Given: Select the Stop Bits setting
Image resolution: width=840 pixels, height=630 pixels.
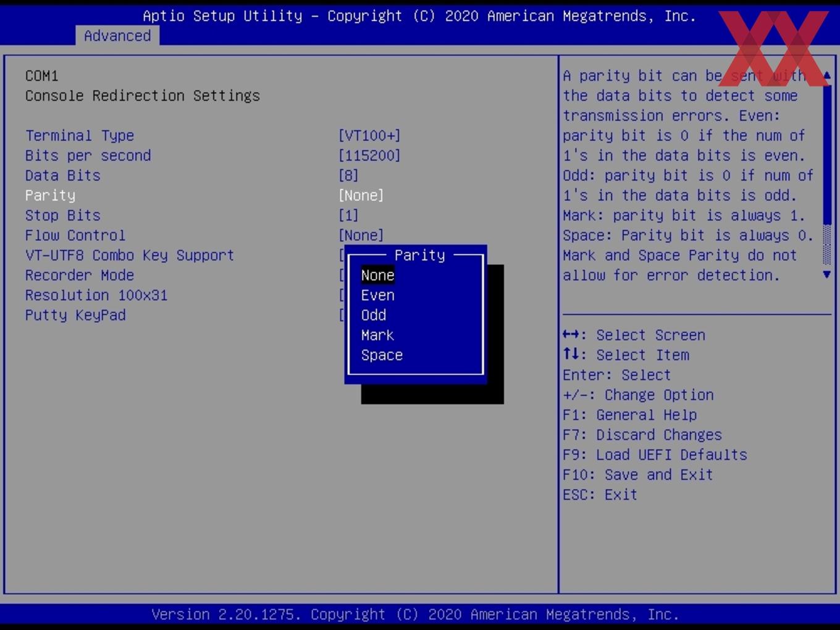Looking at the screenshot, I should click(62, 216).
